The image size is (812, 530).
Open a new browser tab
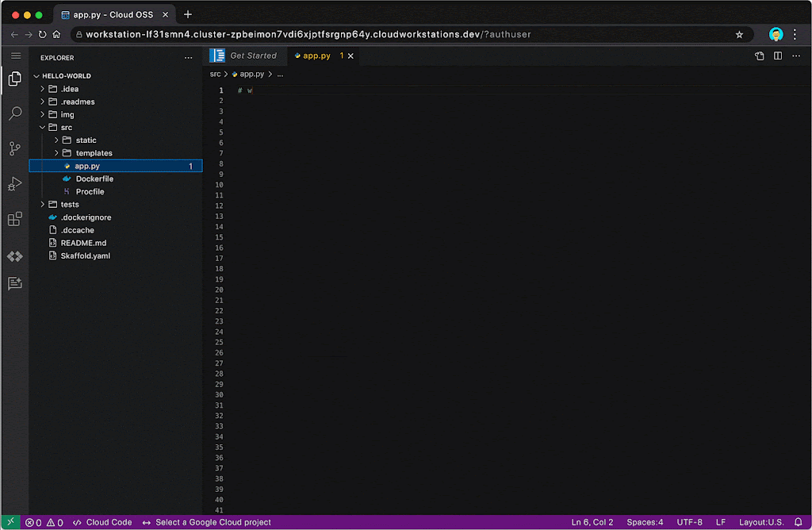click(x=188, y=14)
